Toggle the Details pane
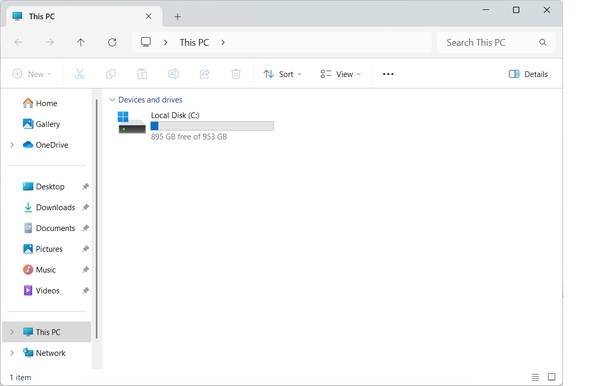 tap(528, 74)
